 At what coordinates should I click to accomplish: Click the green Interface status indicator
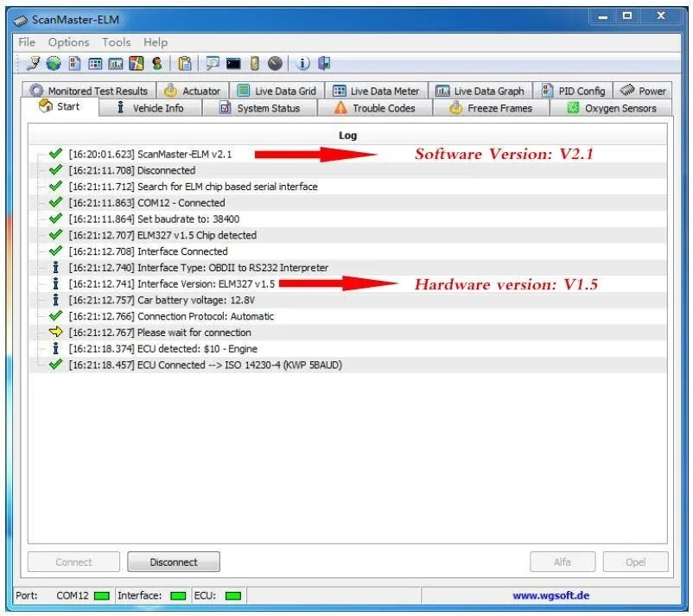(178, 595)
